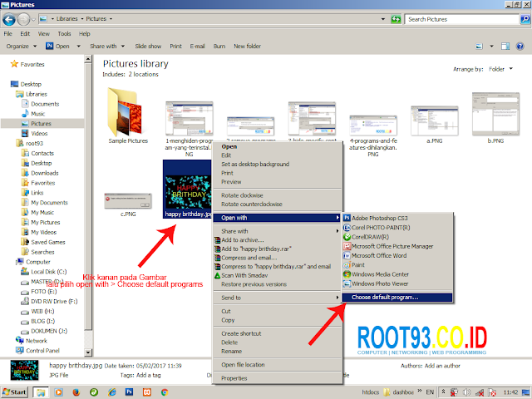The height and width of the screenshot is (399, 532).
Task: Open the Arrange by Folder dropdown
Action: [500, 69]
